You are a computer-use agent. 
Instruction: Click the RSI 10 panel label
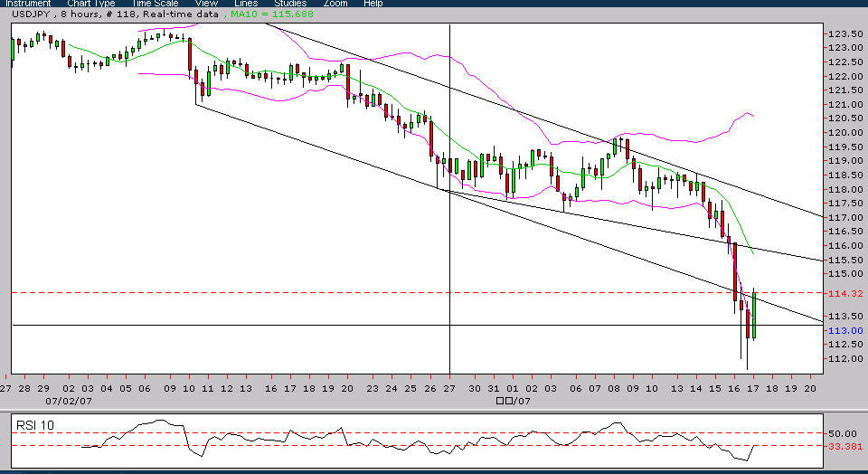click(35, 425)
